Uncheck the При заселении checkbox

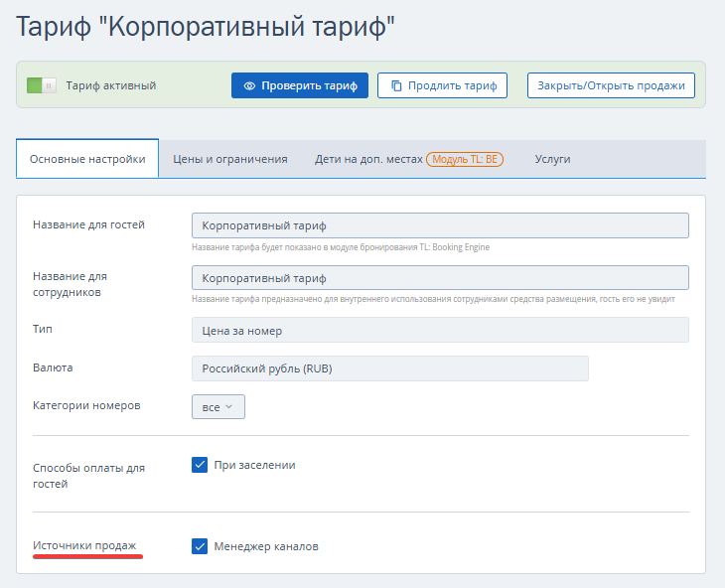[200, 465]
